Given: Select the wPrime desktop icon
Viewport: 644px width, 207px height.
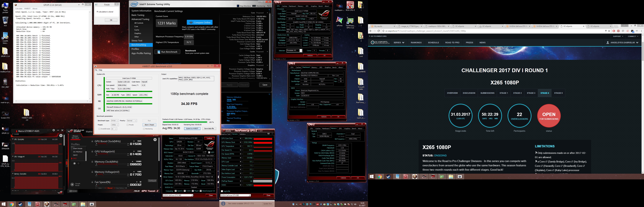Looking at the screenshot, I should tap(339, 22).
